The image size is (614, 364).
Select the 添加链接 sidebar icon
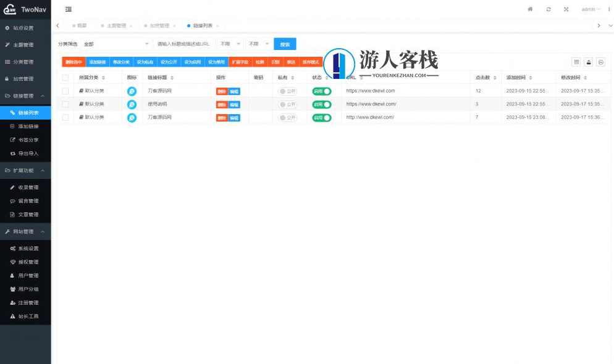coord(14,126)
